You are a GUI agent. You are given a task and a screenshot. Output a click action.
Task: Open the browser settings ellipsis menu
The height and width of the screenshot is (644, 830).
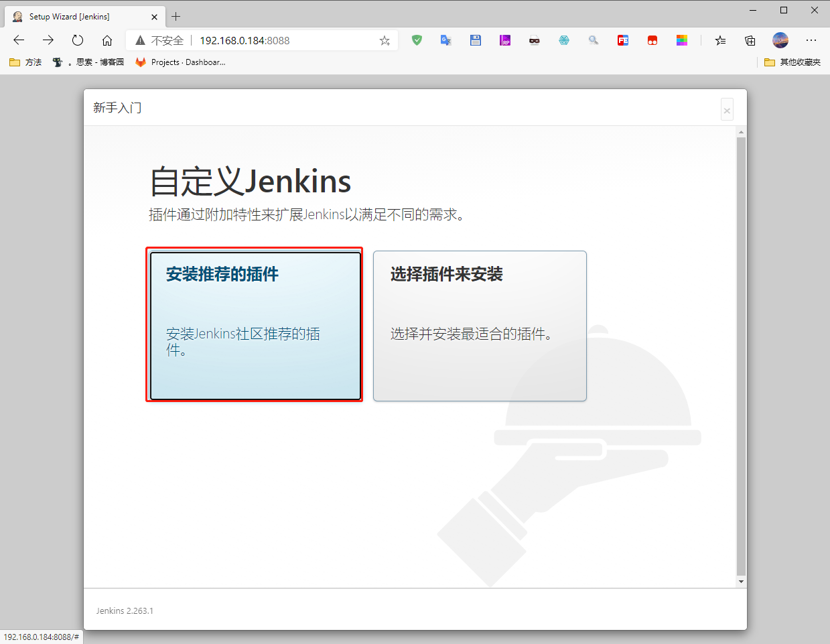811,40
